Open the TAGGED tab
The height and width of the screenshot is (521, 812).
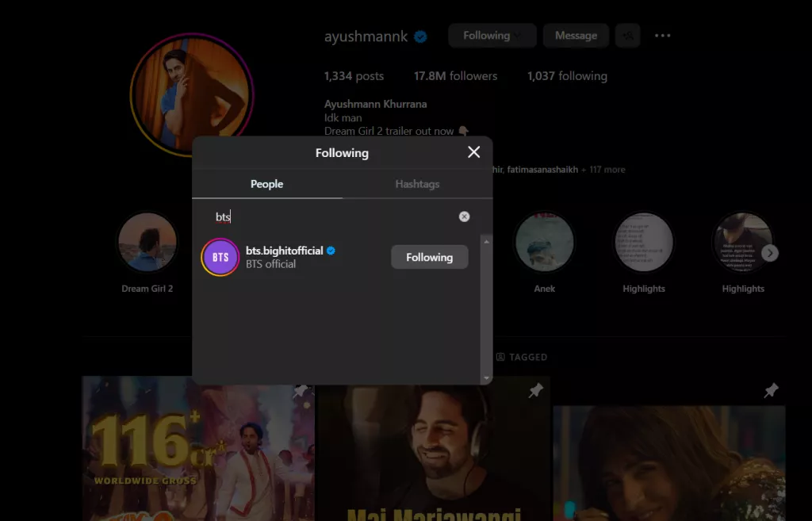(522, 357)
